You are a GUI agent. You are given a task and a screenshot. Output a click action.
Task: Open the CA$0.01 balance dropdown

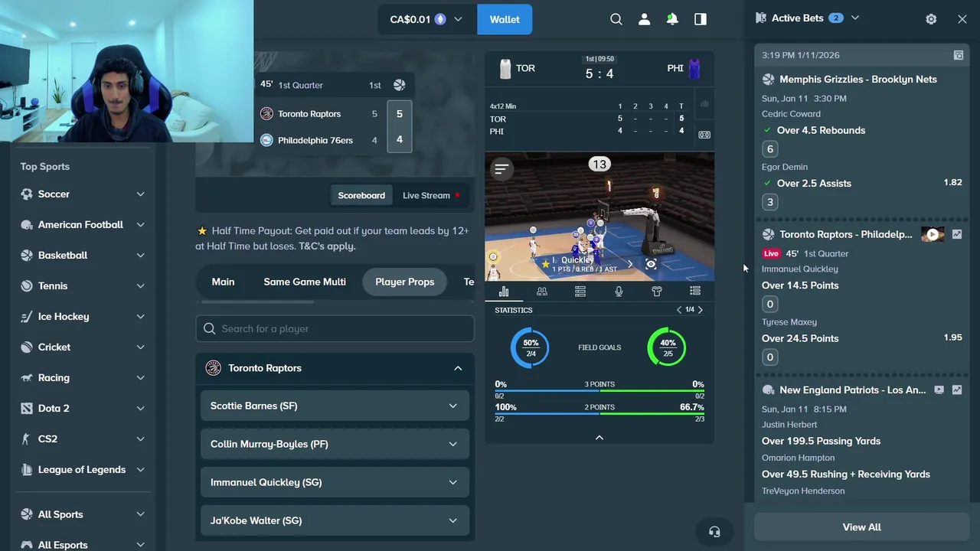tap(426, 19)
